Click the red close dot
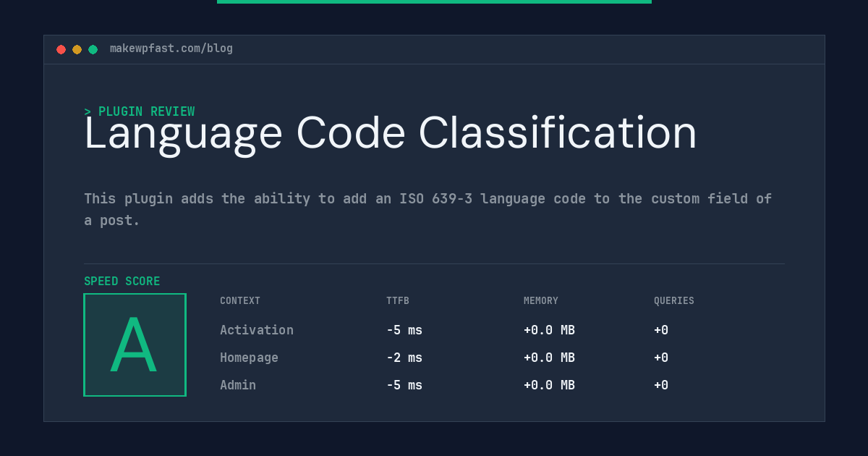The width and height of the screenshot is (868, 456). tap(61, 49)
